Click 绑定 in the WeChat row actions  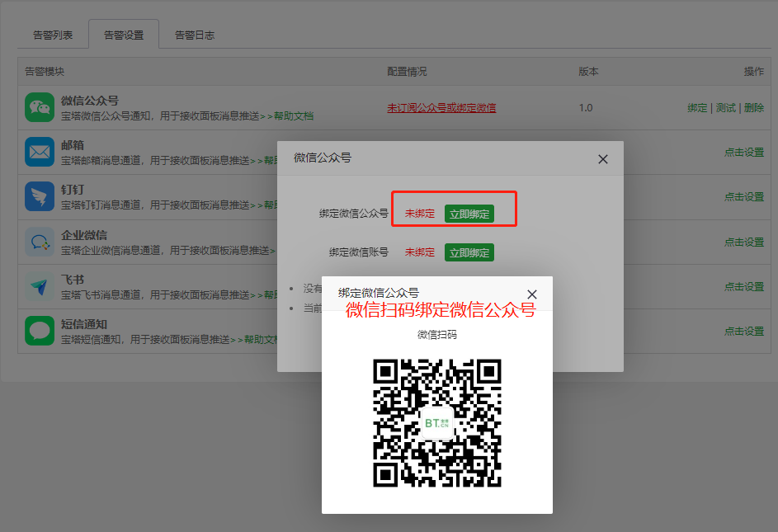click(697, 108)
